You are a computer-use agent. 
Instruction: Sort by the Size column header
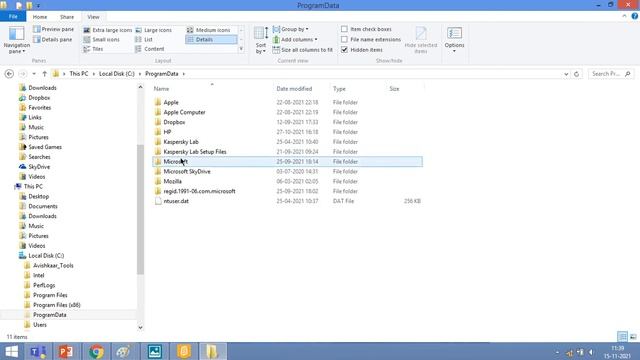(405, 89)
